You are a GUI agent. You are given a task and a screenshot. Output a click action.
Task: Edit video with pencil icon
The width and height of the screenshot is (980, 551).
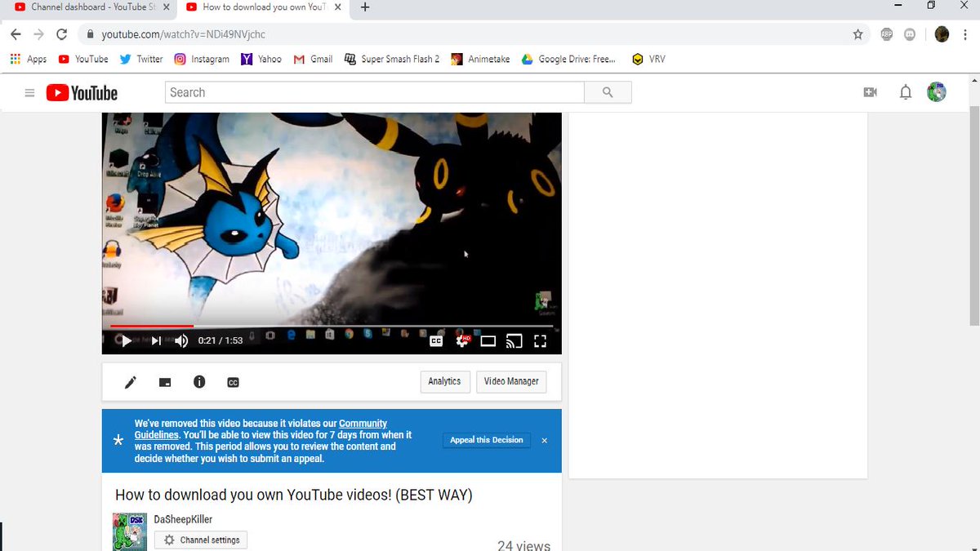[x=131, y=382]
